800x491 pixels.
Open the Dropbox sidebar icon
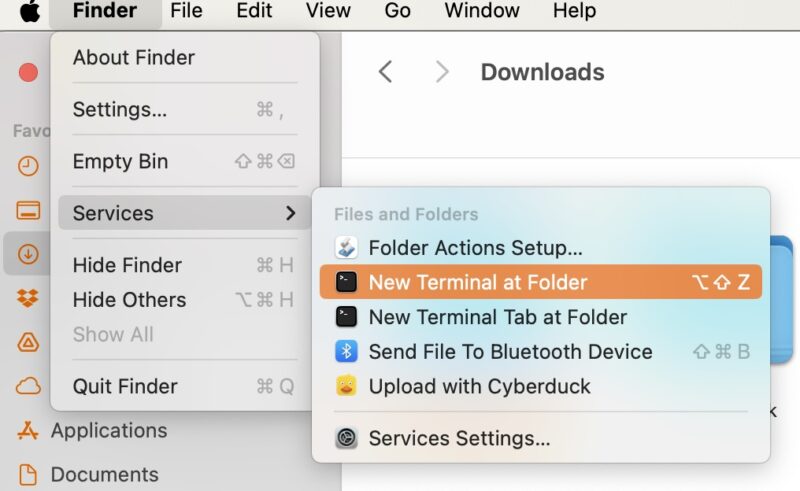point(28,298)
